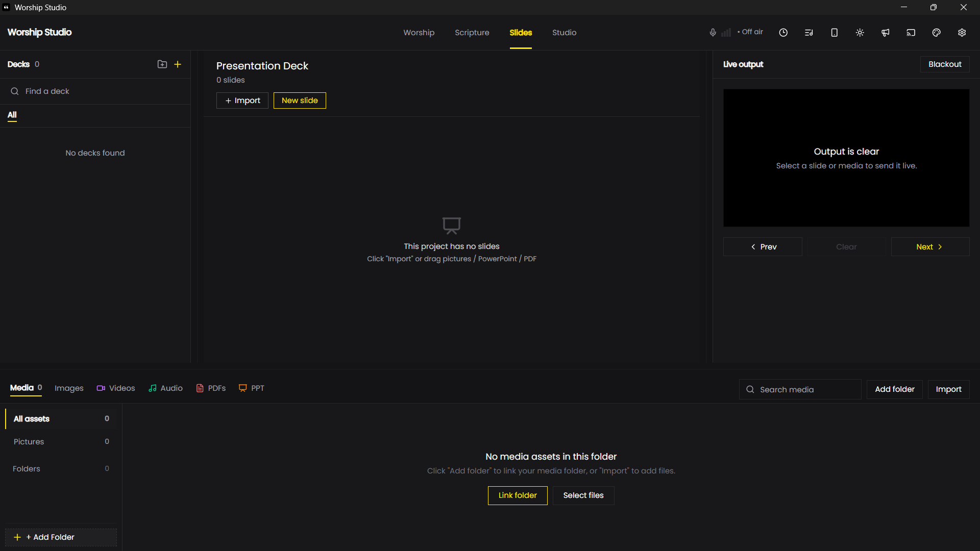Image resolution: width=980 pixels, height=551 pixels.
Task: Click the Clear output button
Action: pyautogui.click(x=846, y=247)
